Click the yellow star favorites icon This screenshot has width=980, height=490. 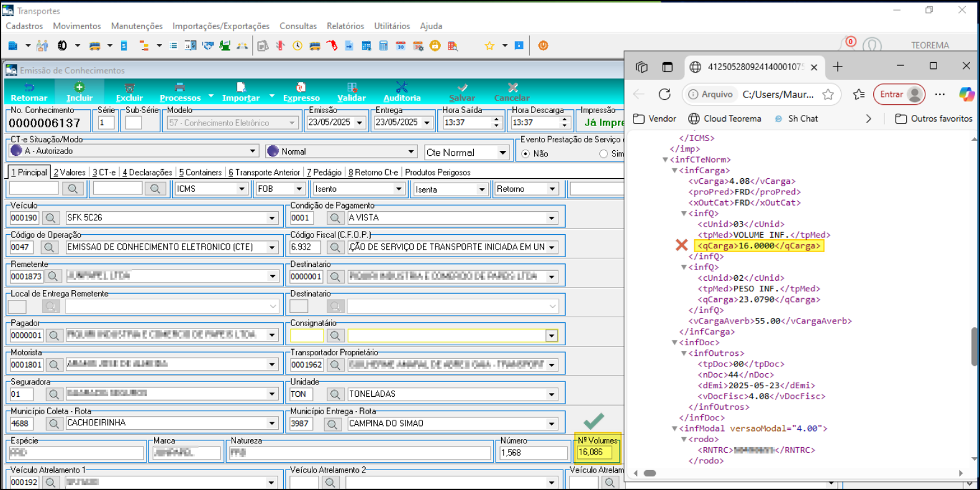[489, 45]
